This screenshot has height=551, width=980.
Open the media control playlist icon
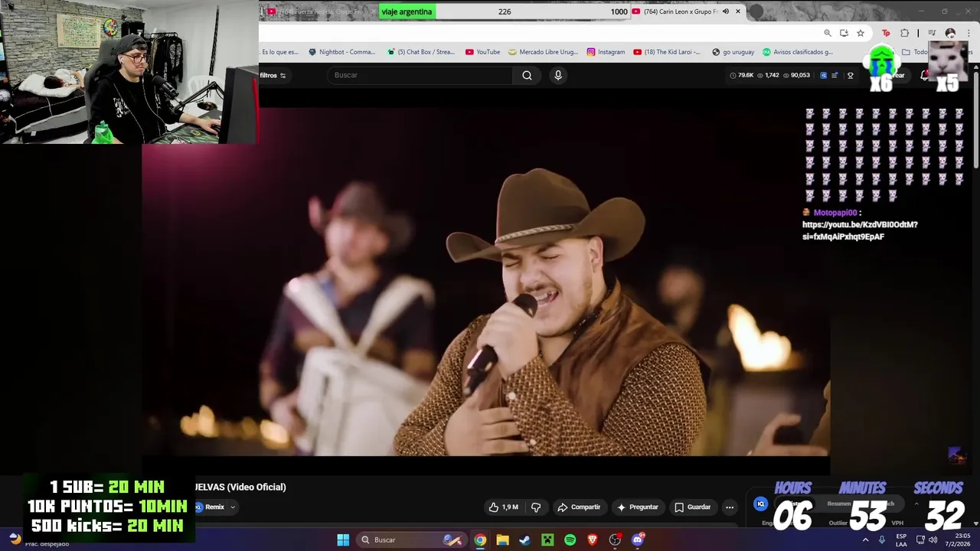(x=932, y=33)
